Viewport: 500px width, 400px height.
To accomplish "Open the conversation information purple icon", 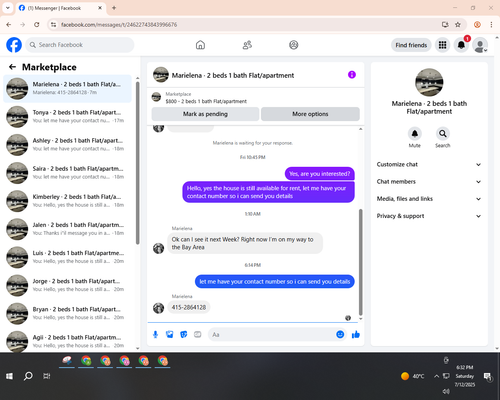I will click(352, 75).
